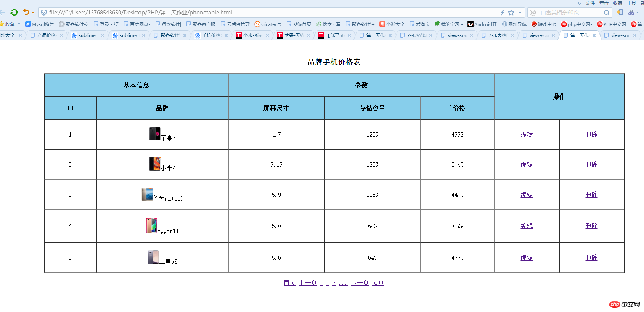Open the 收藏 bookmarks bar dropdown arrow
This screenshot has height=312, width=644.
point(19,24)
